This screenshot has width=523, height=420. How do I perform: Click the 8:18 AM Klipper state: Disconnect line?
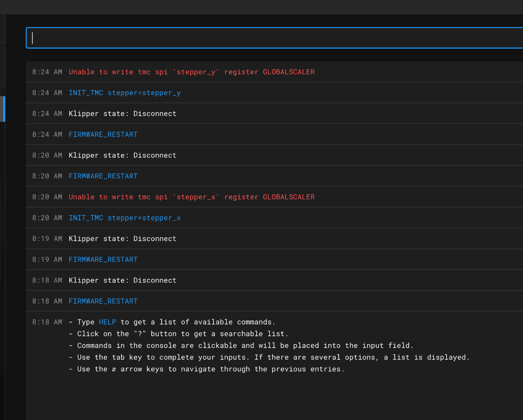click(x=122, y=280)
